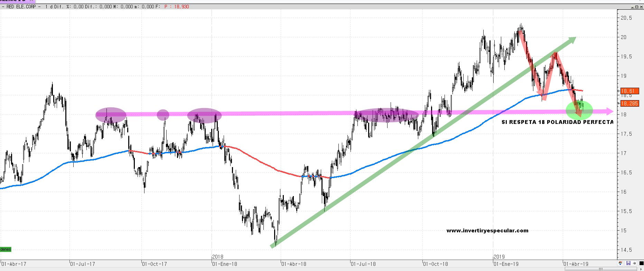Click the 01-Ene-19 date axis label

click(x=506, y=264)
